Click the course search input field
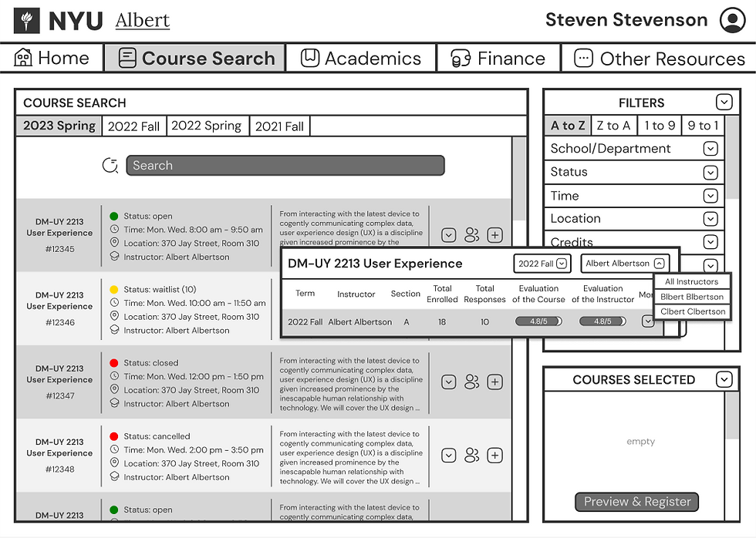756x538 pixels. click(x=285, y=165)
